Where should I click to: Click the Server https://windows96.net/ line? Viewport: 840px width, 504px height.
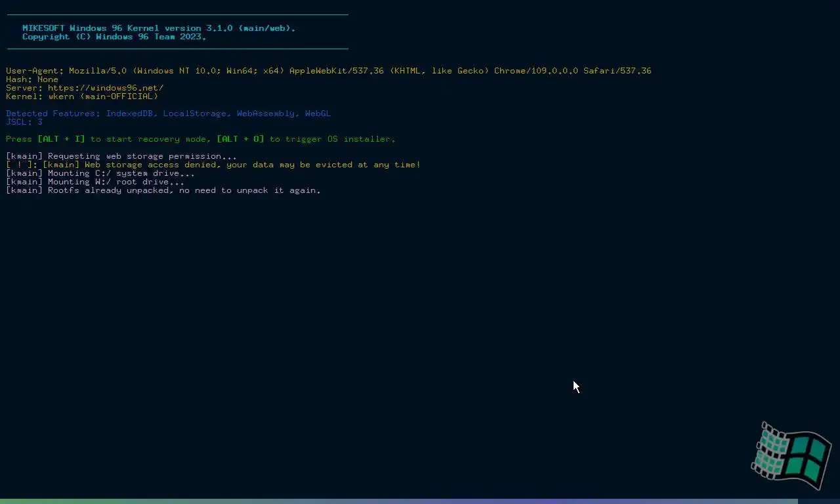[85, 88]
